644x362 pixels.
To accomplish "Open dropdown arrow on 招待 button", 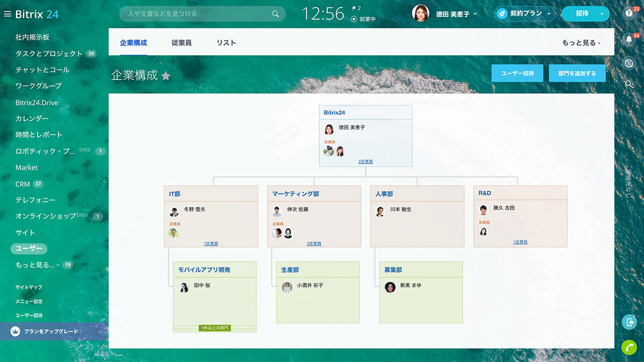I will coord(602,14).
